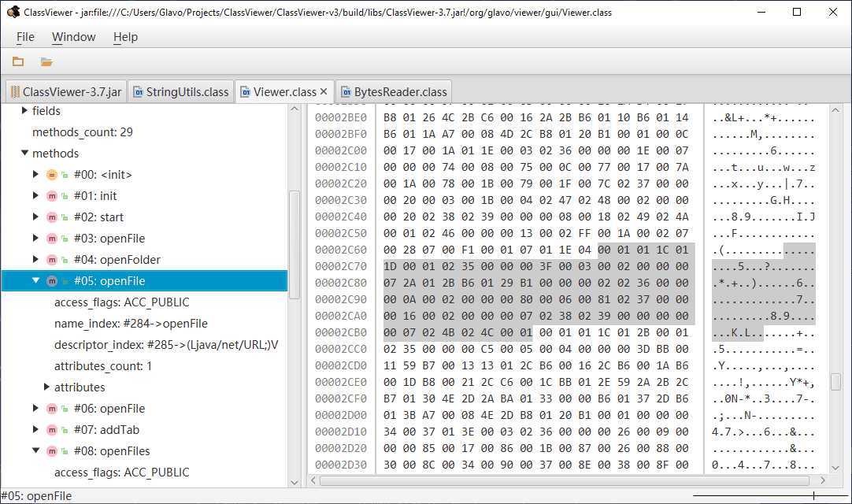The image size is (852, 504).
Task: Click ASCII text '...K.L.....+..' on row 00002CB0
Action: (x=764, y=333)
